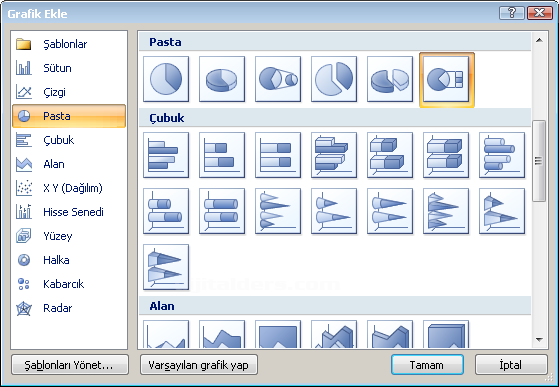Viewport: 559px width, 387px height.
Task: Go to the Çizgi chart category
Action: [x=69, y=92]
